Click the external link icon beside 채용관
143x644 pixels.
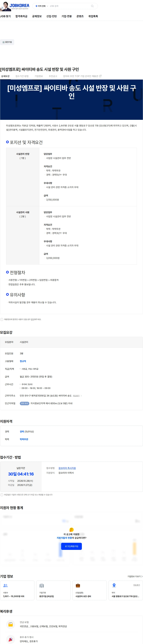(x=100, y=76)
